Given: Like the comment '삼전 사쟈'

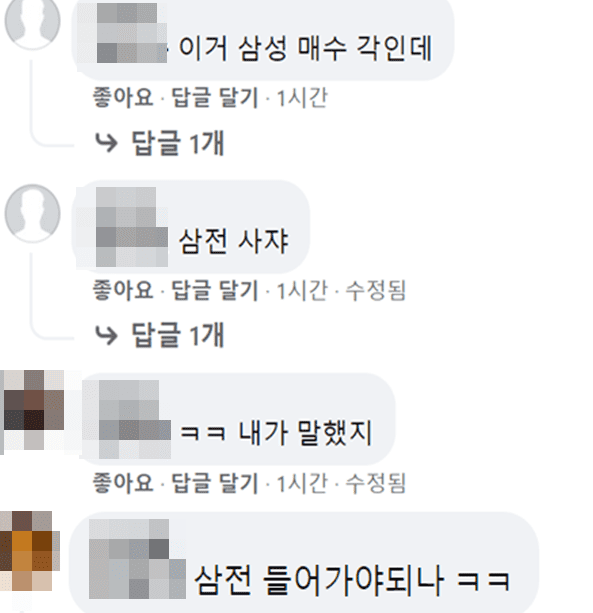Looking at the screenshot, I should pyautogui.click(x=123, y=290).
